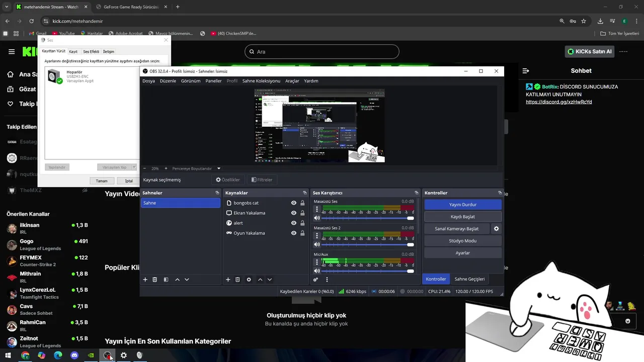644x362 pixels.
Task: Toggle lock on Ekran Yakalama source
Action: click(302, 213)
